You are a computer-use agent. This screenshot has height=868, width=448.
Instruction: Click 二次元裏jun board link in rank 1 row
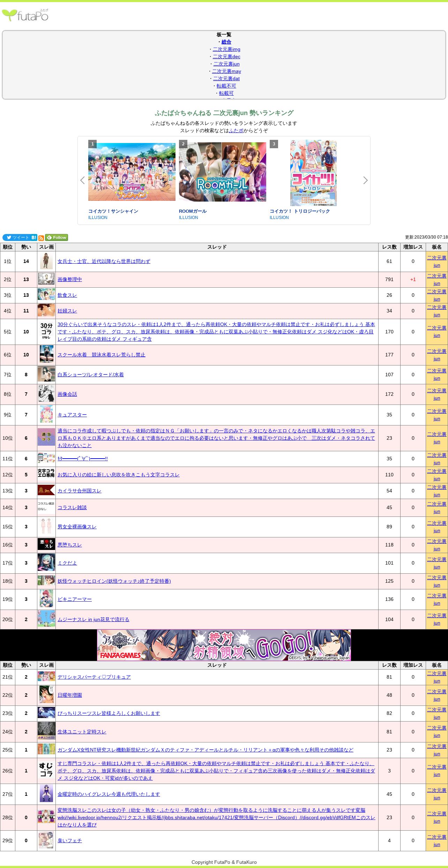coord(437,262)
